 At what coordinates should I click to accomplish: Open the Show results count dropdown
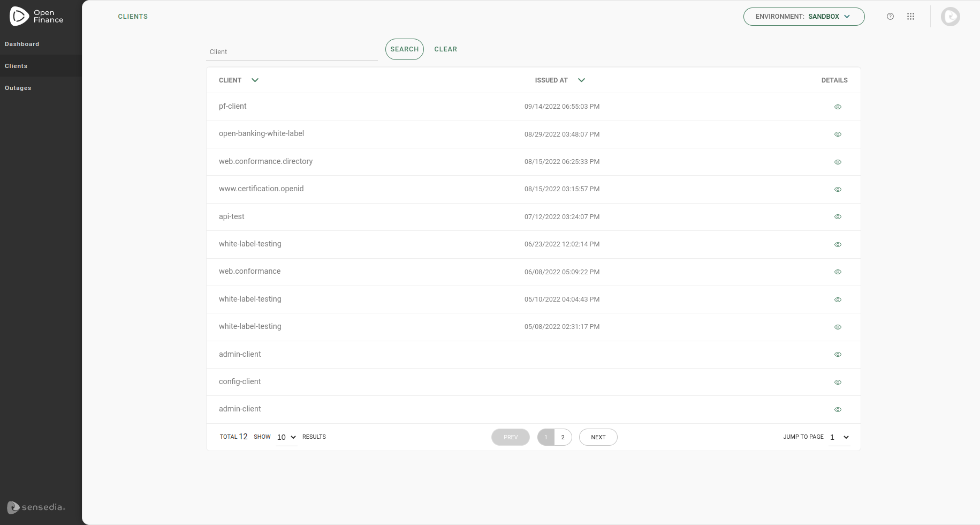click(286, 438)
